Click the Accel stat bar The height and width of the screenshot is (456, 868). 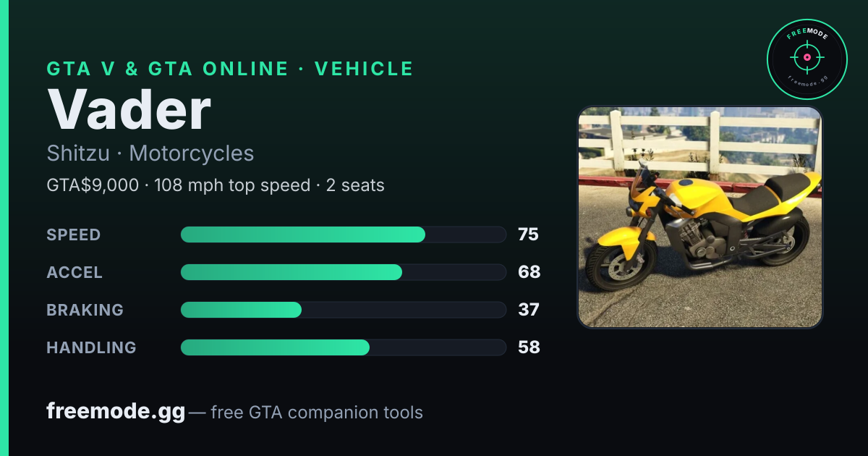click(343, 272)
